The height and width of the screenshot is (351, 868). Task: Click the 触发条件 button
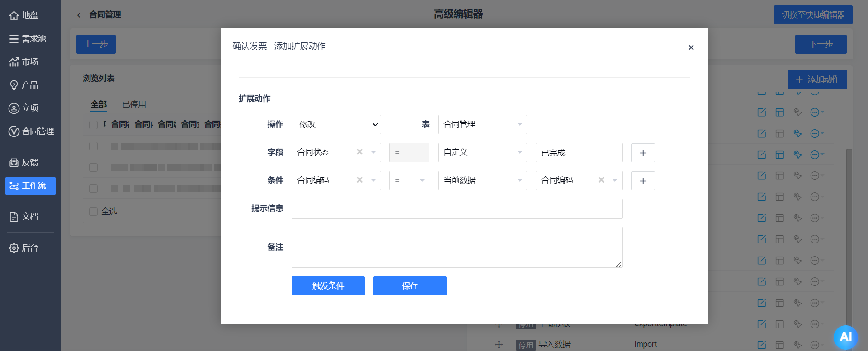pos(328,286)
